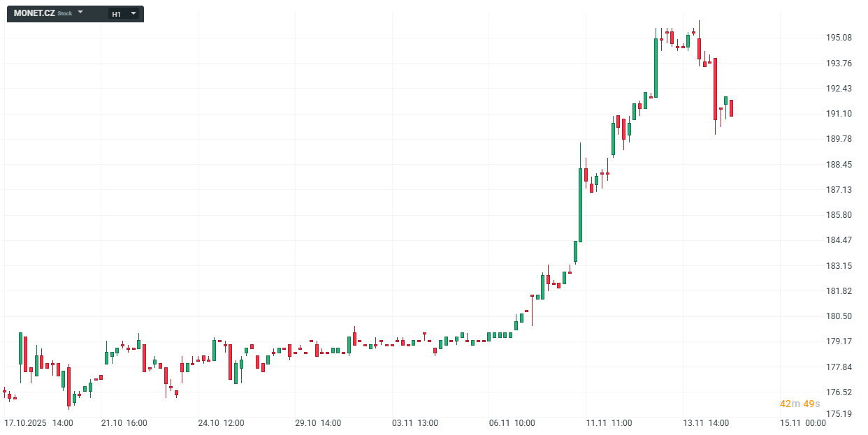
Task: Select the 06.11 10:00 time marker
Action: [x=512, y=423]
